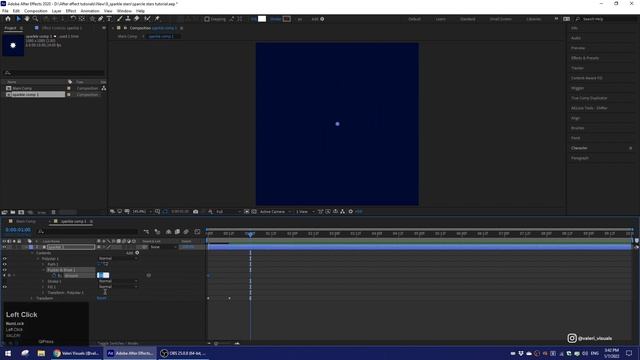Select the Eraser tool
640x360 pixels.
[x=137, y=19]
